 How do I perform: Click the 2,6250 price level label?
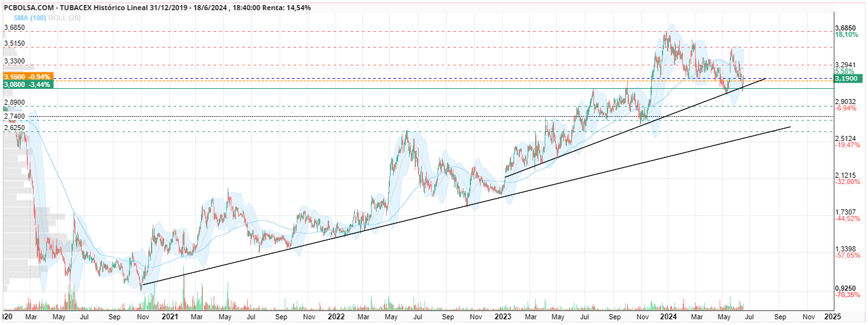[15, 128]
